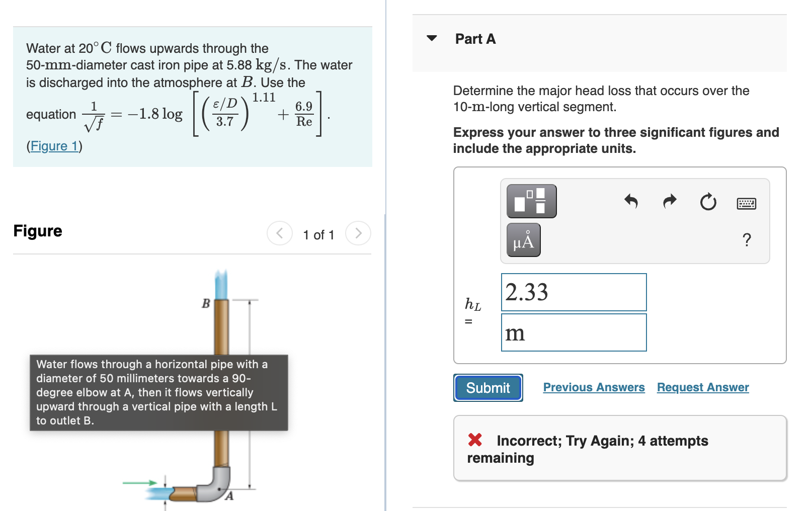Open the equation template picker icon
The width and height of the screenshot is (812, 511).
pos(531,201)
